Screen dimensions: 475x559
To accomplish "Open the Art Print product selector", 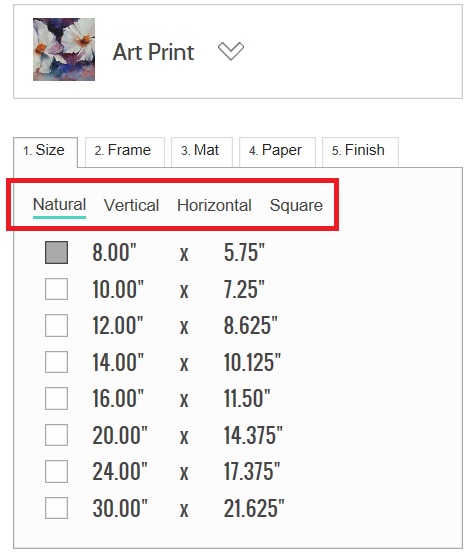I will pos(238,52).
